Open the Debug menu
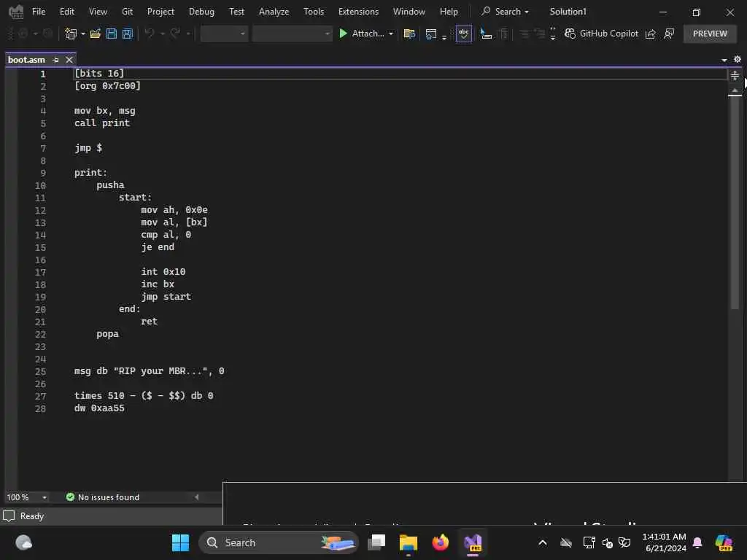Viewport: 747px width, 560px height. (x=201, y=12)
